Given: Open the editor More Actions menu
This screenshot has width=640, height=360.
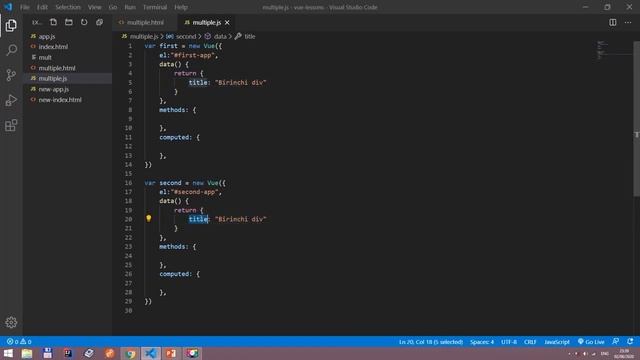Looking at the screenshot, I should click(x=628, y=22).
